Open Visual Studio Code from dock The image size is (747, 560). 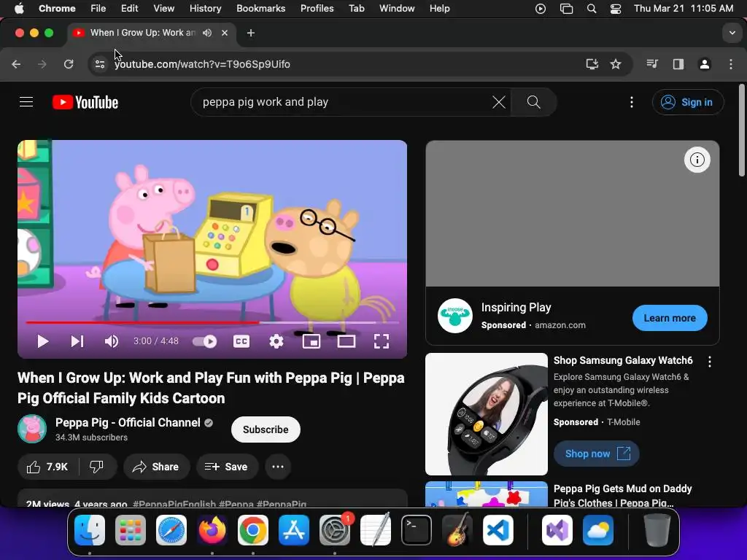[498, 530]
